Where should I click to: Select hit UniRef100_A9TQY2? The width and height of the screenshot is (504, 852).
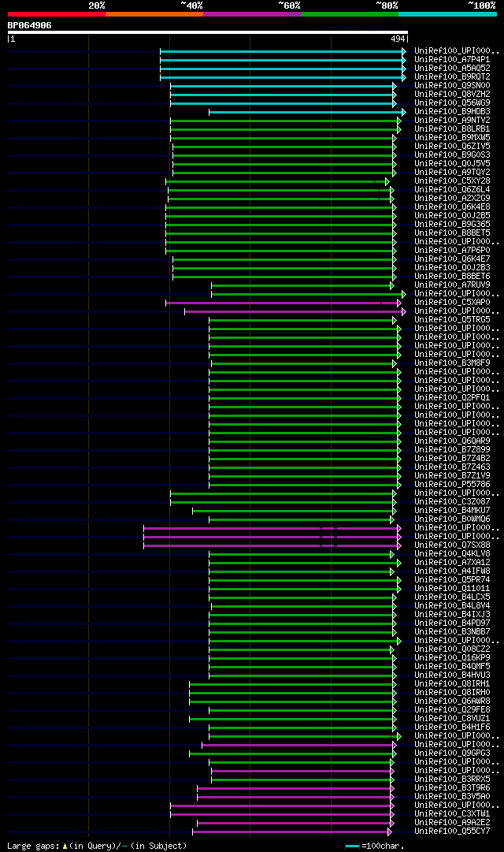(452, 173)
